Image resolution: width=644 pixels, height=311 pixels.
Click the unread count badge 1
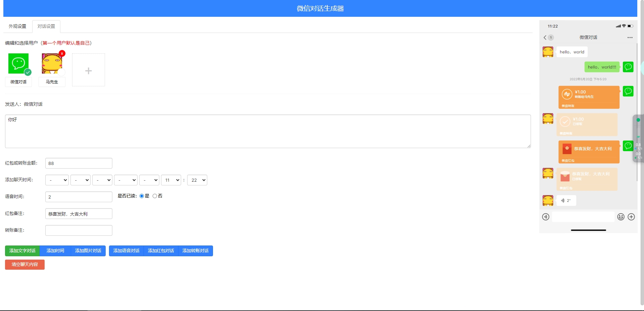[x=551, y=38]
